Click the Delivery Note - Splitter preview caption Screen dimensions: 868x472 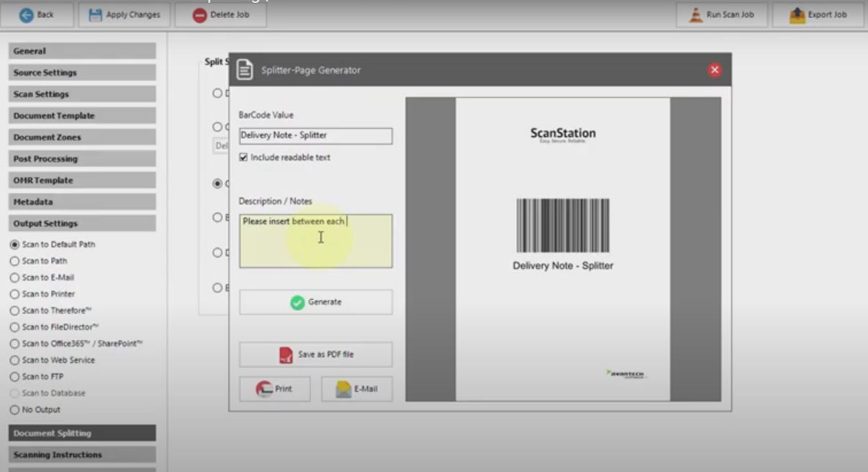pos(563,265)
